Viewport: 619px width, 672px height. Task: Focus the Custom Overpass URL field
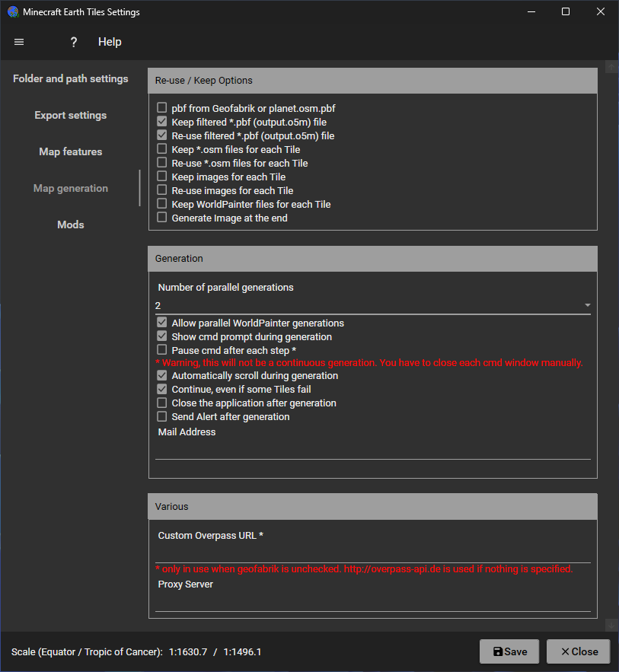[x=372, y=553]
